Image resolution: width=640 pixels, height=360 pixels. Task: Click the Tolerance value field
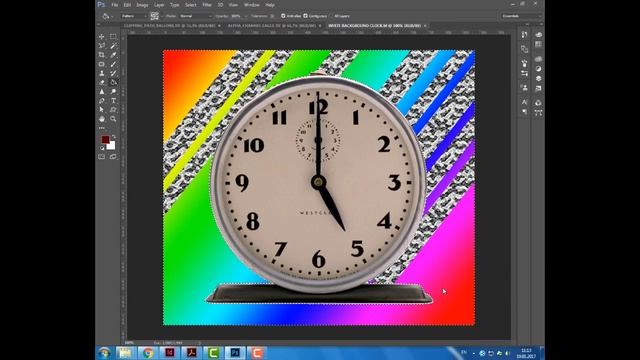pyautogui.click(x=272, y=16)
